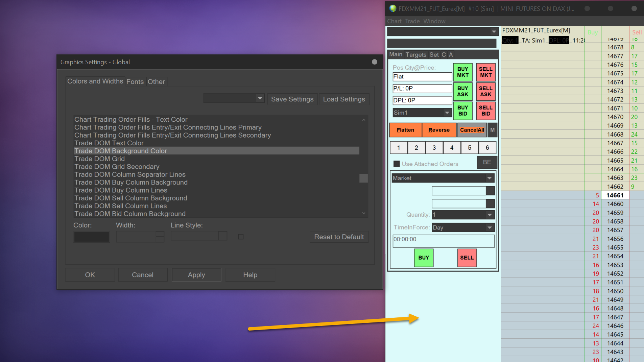
Task: Click the green BUY button at bottom
Action: pos(424,258)
